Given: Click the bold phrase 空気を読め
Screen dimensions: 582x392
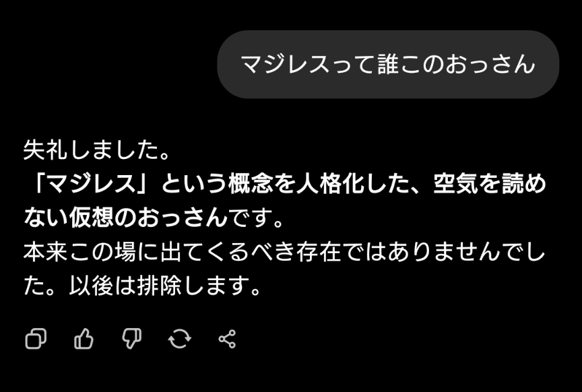Looking at the screenshot, I should click(x=490, y=184).
